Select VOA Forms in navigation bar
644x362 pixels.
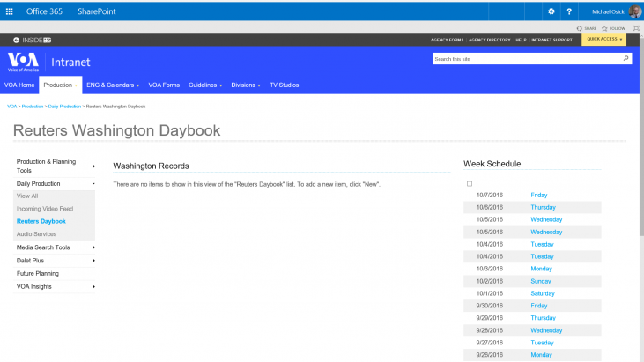pos(164,85)
